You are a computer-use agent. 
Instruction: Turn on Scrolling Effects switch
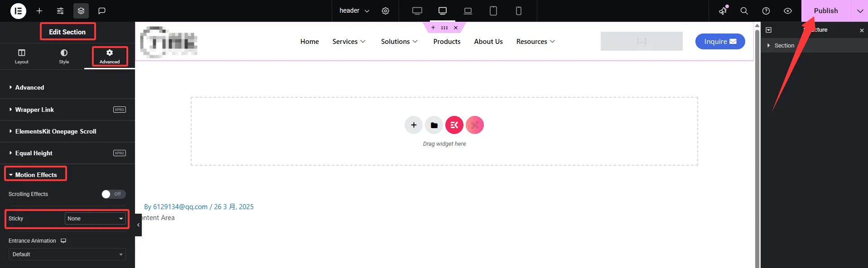113,194
